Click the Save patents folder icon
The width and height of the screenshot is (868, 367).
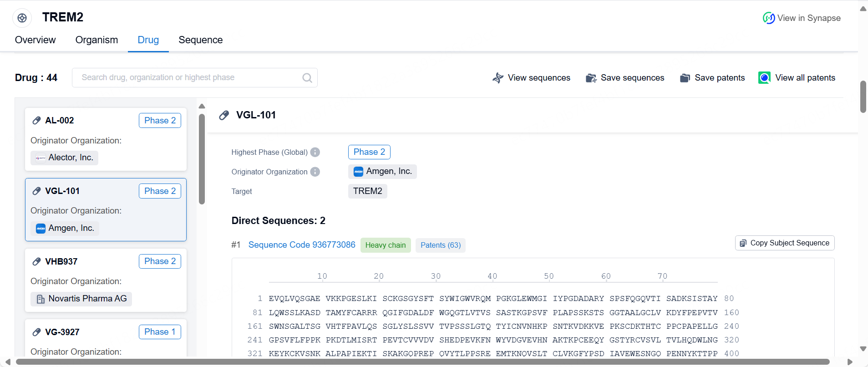[x=685, y=78]
